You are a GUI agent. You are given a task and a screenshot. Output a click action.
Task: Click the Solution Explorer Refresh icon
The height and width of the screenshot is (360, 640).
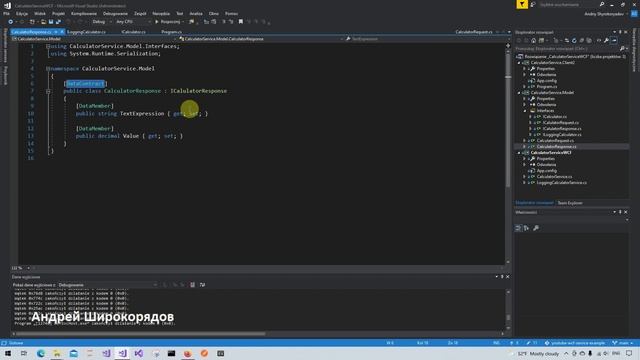[x=574, y=41]
